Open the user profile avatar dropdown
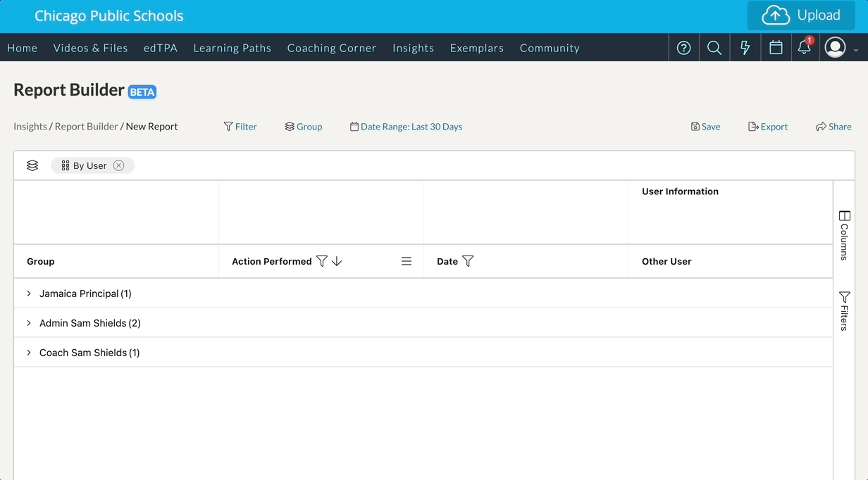Image resolution: width=868 pixels, height=480 pixels. pyautogui.click(x=841, y=48)
